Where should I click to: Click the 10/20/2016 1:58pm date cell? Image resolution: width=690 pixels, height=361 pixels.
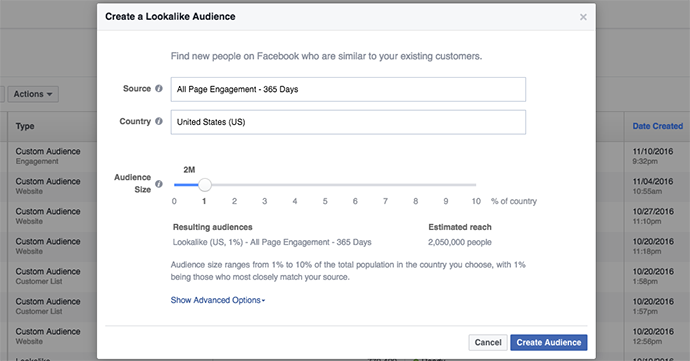[653, 276]
